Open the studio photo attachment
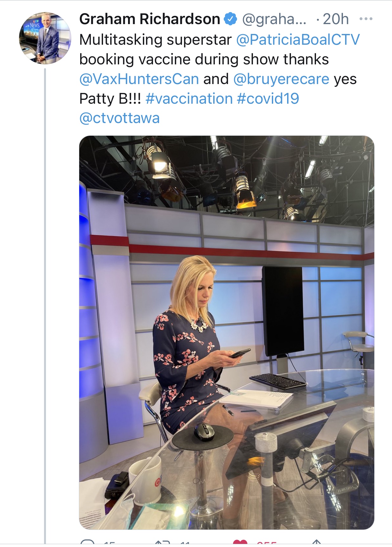 (x=227, y=332)
